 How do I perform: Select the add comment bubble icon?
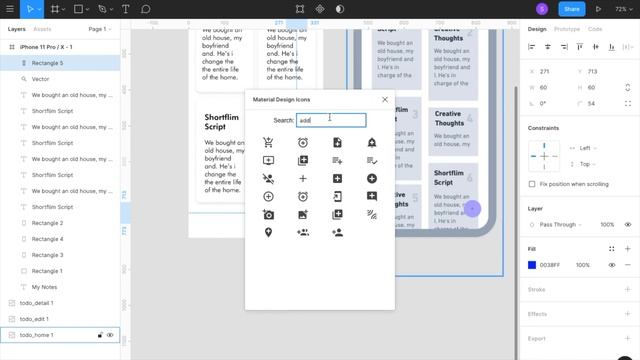pyautogui.click(x=372, y=196)
